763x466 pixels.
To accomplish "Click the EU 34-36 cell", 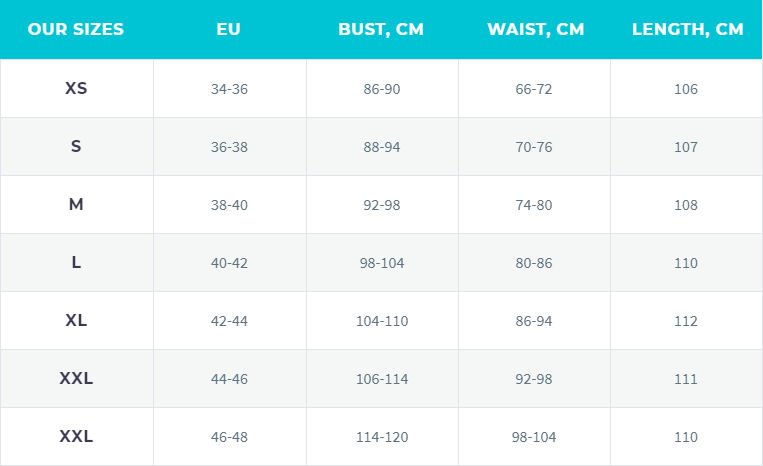I will (229, 89).
